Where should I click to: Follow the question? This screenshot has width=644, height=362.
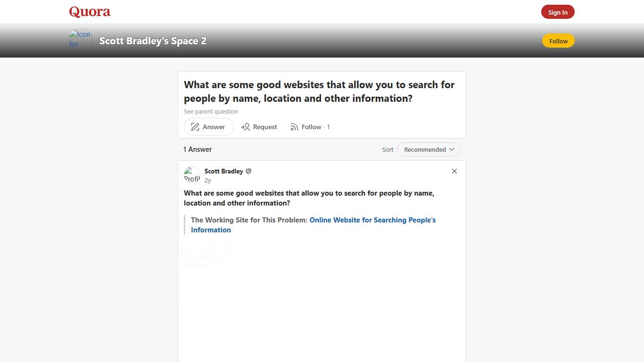pos(311,127)
